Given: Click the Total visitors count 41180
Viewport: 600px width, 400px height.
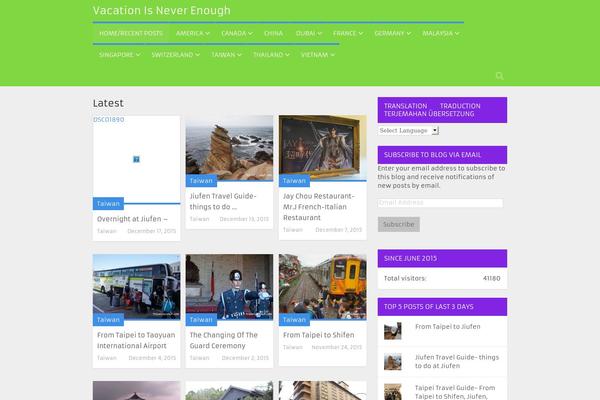Looking at the screenshot, I should coord(491,278).
